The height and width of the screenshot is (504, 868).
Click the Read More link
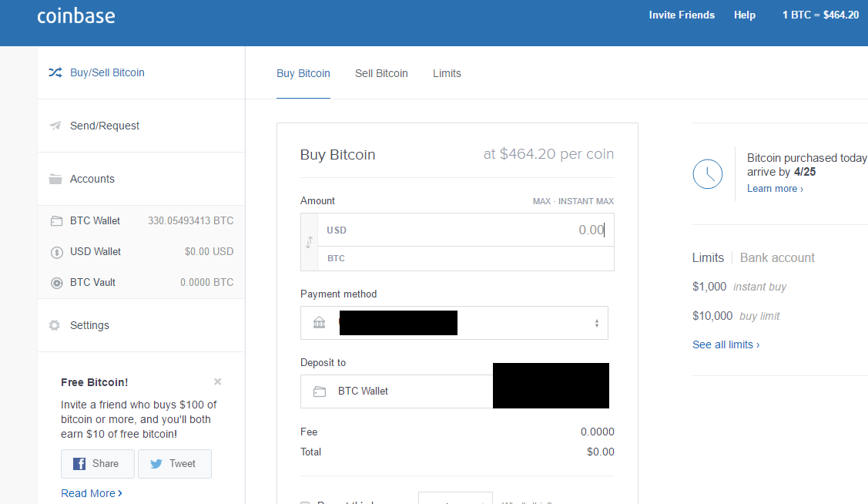[92, 493]
